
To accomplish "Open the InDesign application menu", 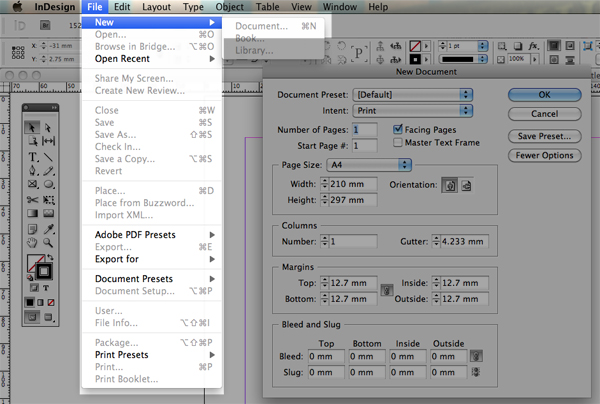I will click(x=55, y=7).
